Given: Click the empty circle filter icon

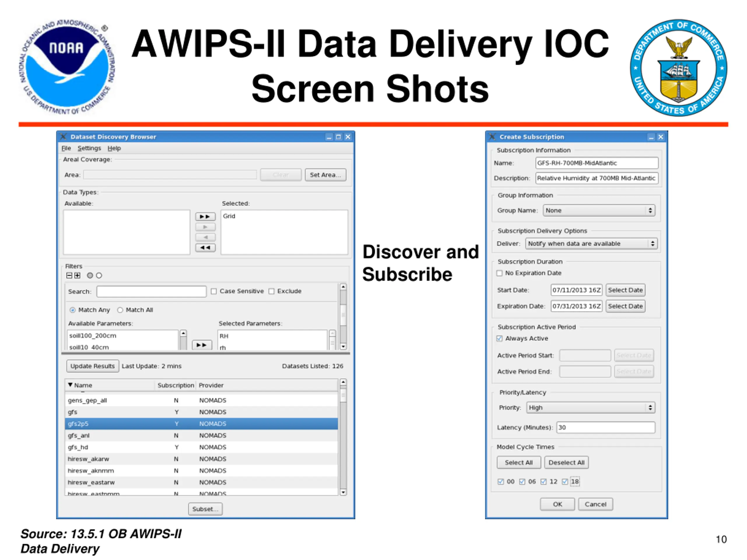Looking at the screenshot, I should (x=99, y=275).
